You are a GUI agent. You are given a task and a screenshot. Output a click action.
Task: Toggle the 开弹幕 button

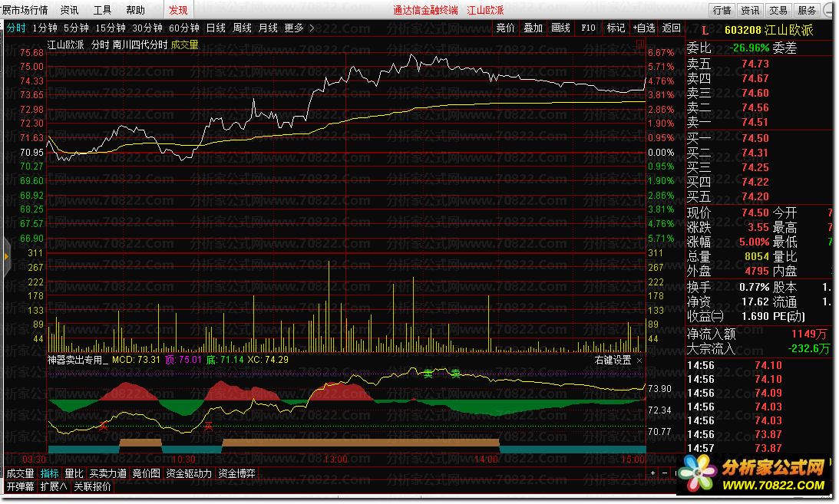[20, 487]
